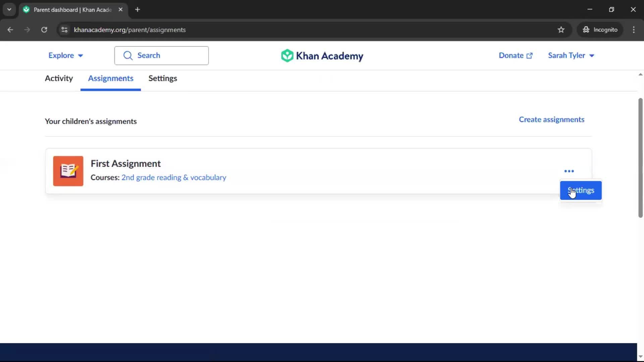This screenshot has width=644, height=362.
Task: Open the tab search dropdown
Action: (x=9, y=10)
